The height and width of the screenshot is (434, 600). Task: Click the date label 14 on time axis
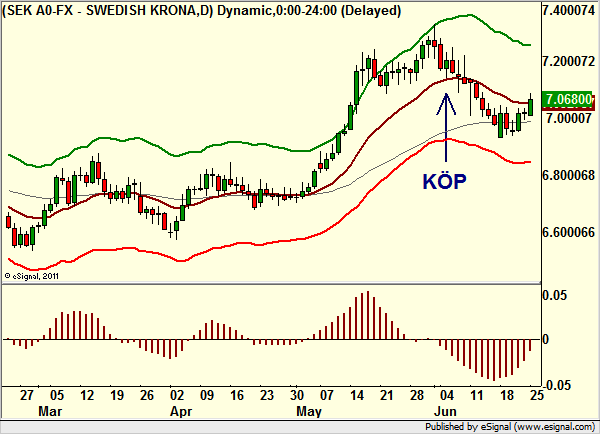point(357,395)
